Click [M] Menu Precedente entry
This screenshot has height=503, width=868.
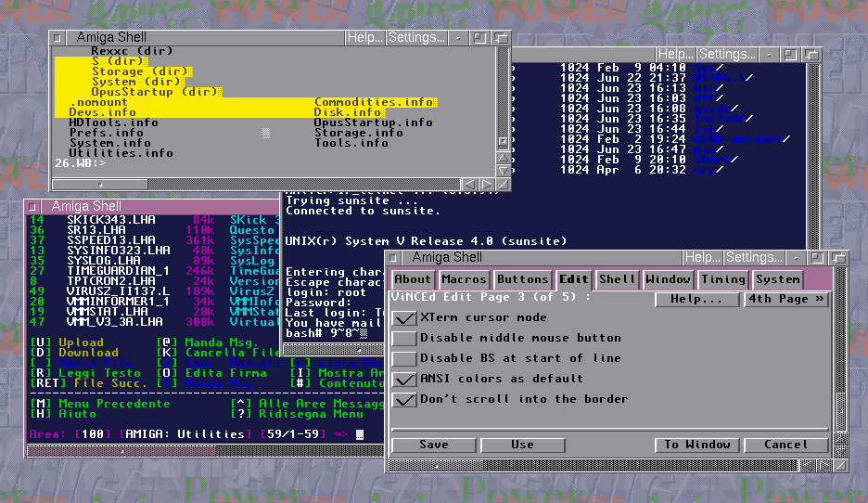[100, 404]
